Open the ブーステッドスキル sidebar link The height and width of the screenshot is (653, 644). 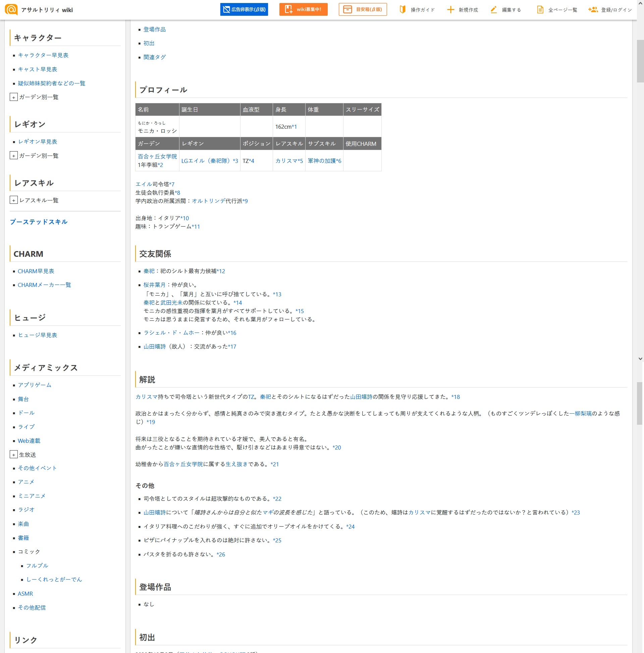(x=39, y=222)
